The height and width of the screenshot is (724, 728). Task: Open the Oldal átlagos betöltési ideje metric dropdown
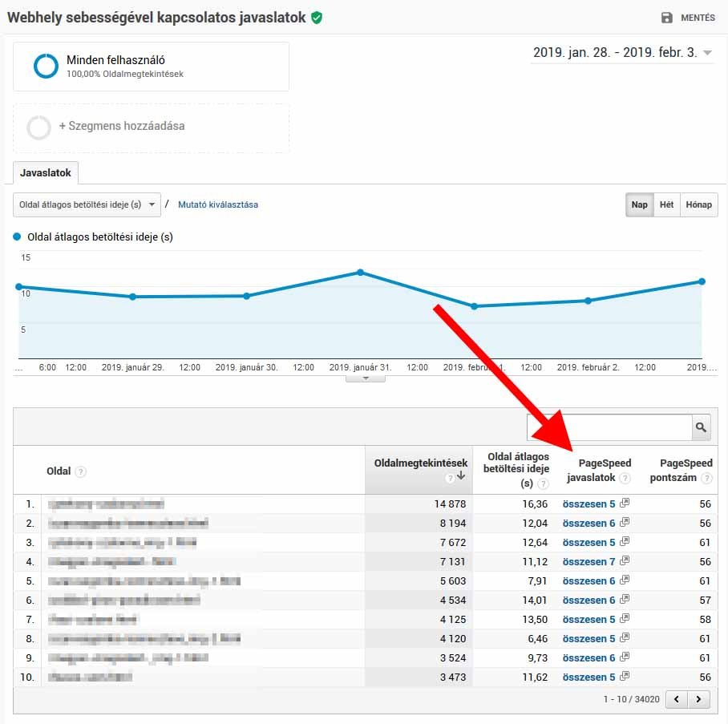pyautogui.click(x=84, y=204)
